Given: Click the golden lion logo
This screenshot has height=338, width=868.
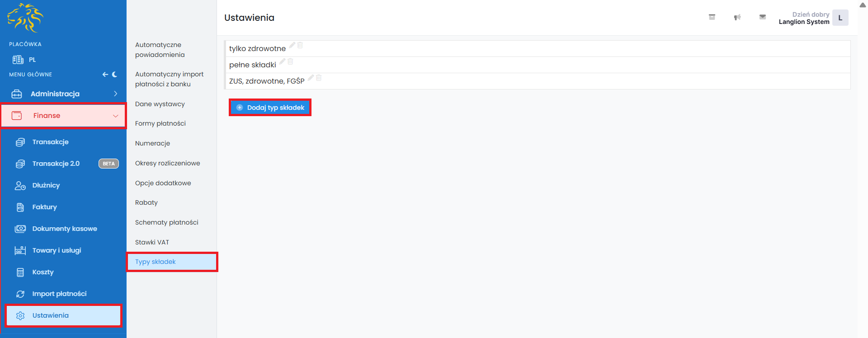Looking at the screenshot, I should (x=25, y=18).
